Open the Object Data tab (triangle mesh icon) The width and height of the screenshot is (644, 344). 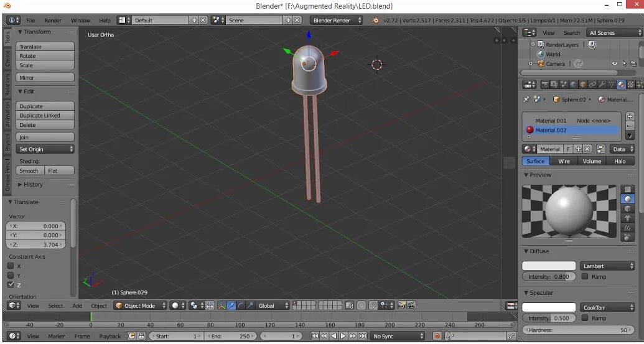click(x=611, y=85)
